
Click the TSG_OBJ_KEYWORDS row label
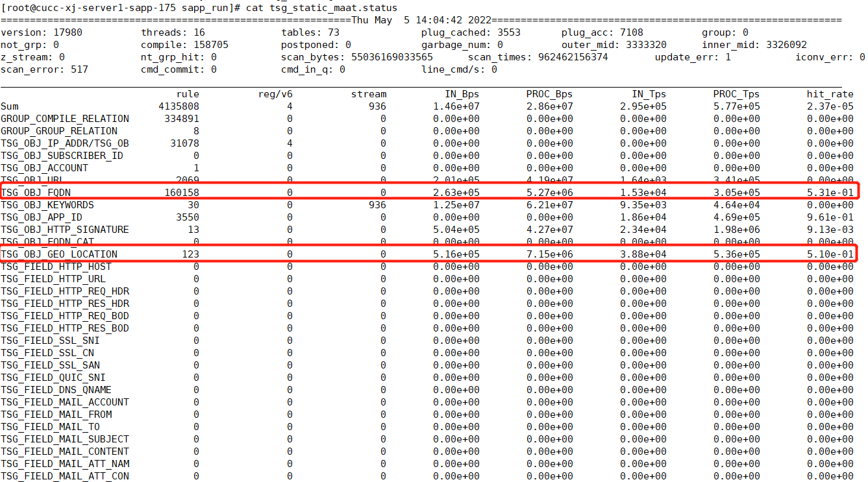coord(47,205)
